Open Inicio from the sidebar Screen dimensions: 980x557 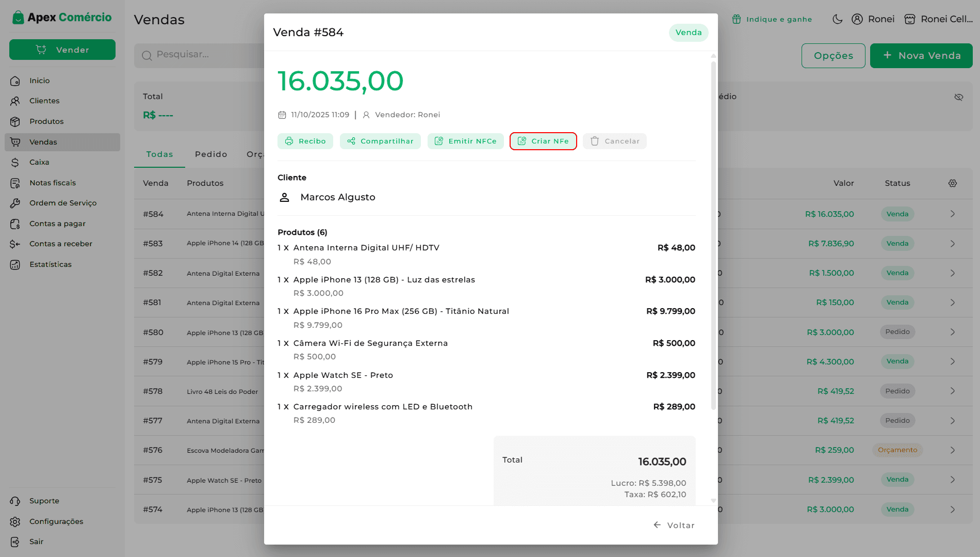[62, 81]
